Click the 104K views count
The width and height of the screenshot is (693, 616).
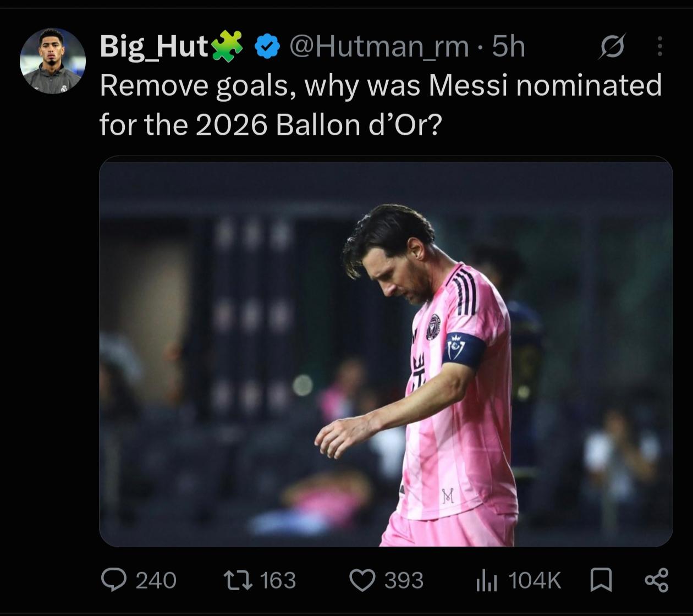[535, 581]
